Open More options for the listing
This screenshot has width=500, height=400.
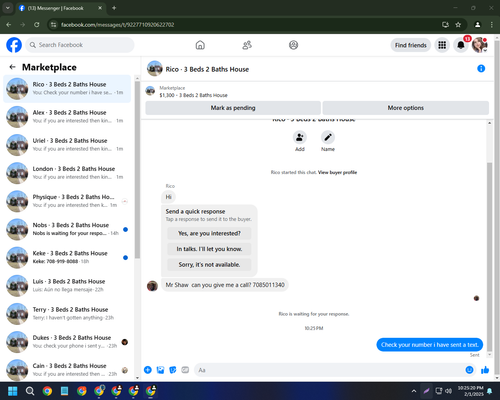406,108
